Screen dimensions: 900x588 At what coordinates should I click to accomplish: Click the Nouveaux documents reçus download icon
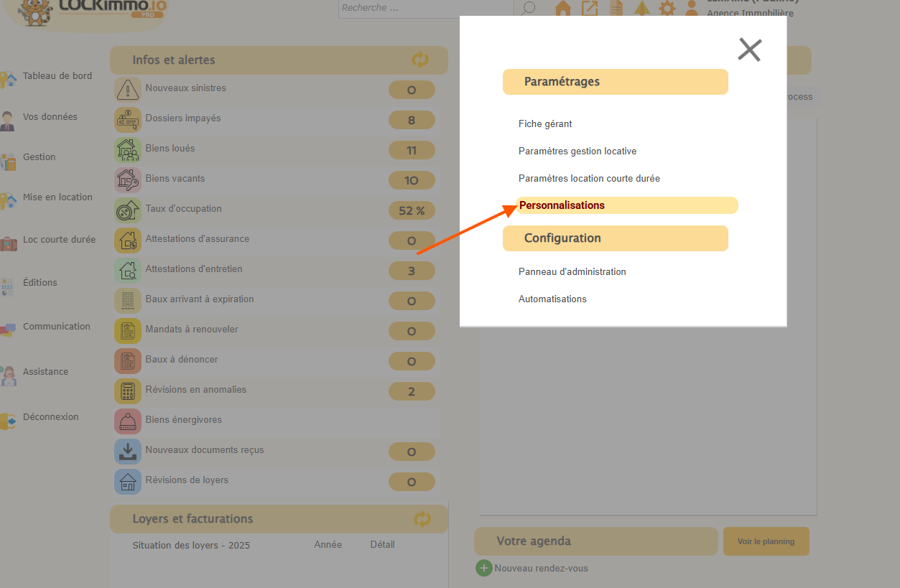(x=128, y=452)
